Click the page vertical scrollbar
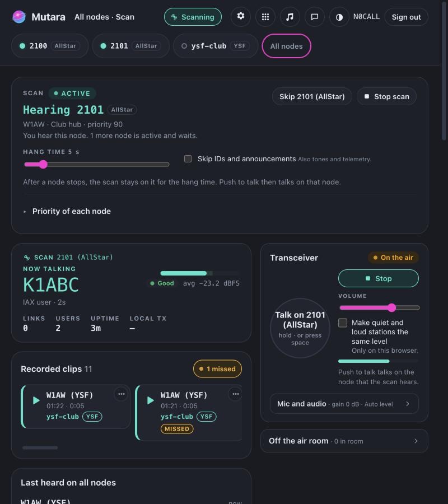 pyautogui.click(x=444, y=71)
